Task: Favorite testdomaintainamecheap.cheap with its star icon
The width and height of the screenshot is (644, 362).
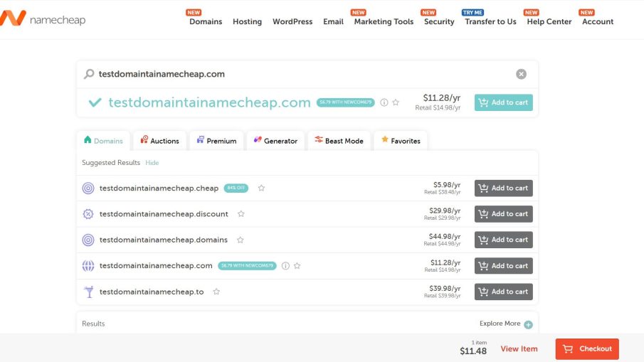Action: [x=261, y=188]
